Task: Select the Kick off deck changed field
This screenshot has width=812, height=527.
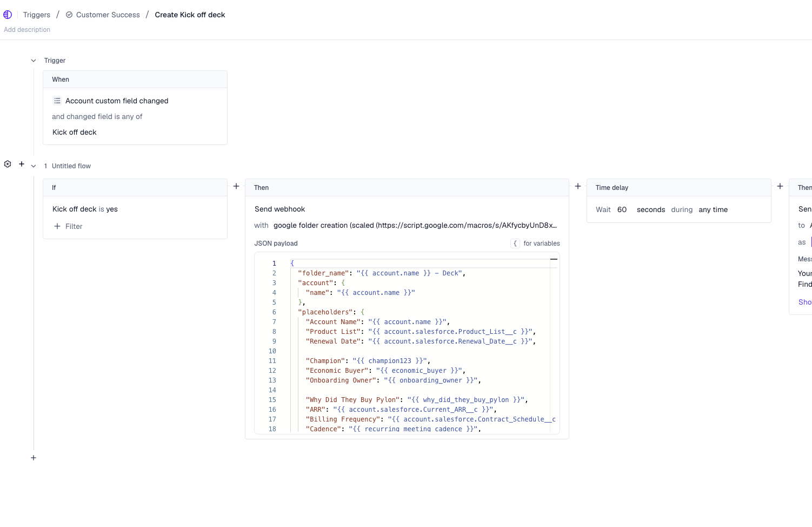Action: pos(75,132)
